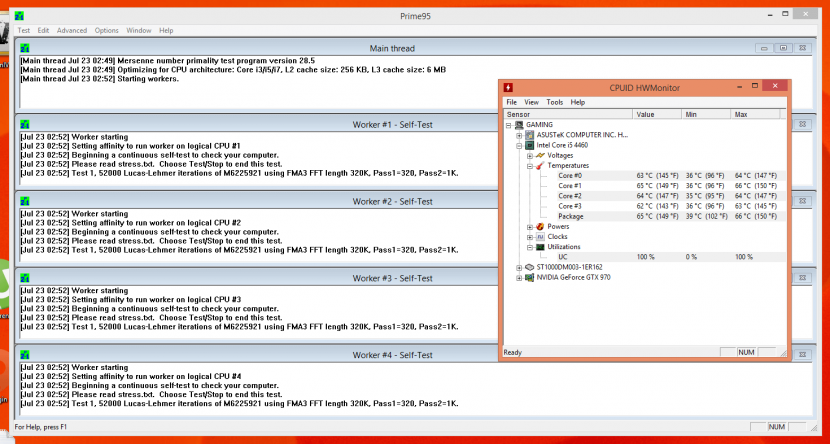Click the Temperatures thermometer icon
This screenshot has height=444, width=830.
click(540, 166)
